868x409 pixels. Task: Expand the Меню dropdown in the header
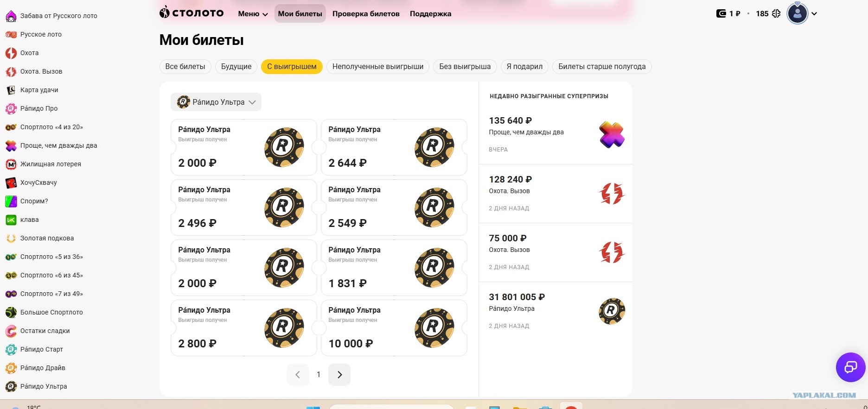click(253, 14)
